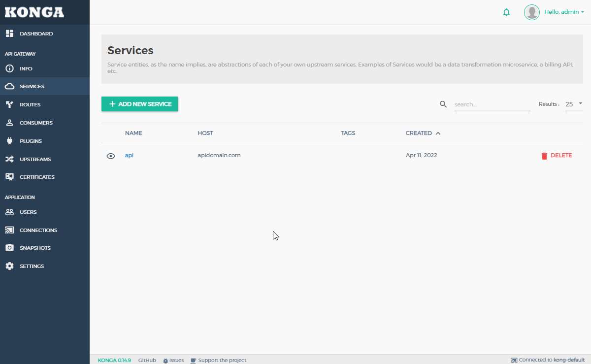Navigate to Consumers page
This screenshot has height=364, width=591.
36,123
